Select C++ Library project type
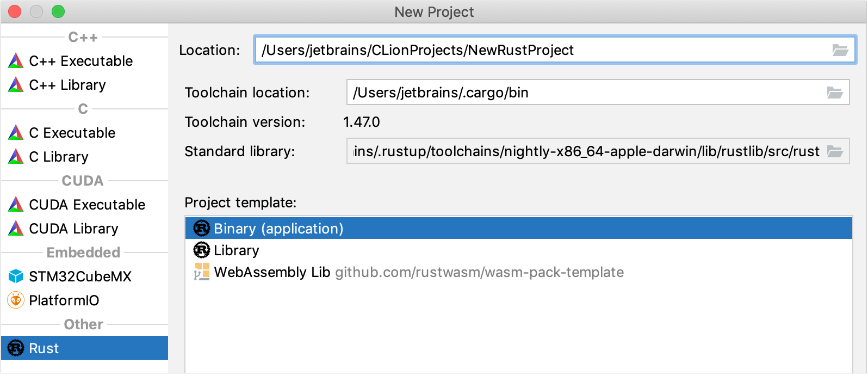Screen dimensions: 868x375 [84, 85]
